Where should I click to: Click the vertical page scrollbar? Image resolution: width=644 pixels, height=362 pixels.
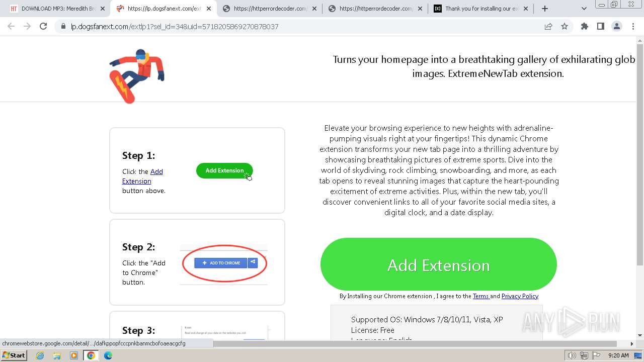coord(640,156)
